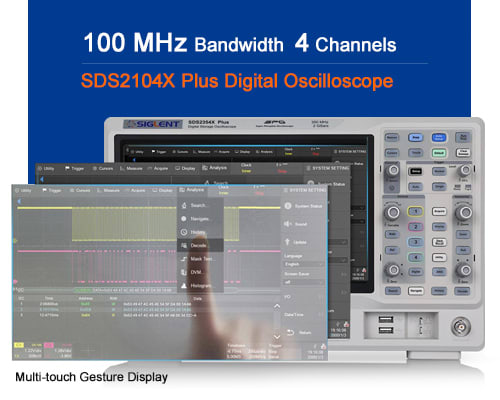Click the Clear Sweeps hardware button
500x400 pixels.
pyautogui.click(x=463, y=153)
